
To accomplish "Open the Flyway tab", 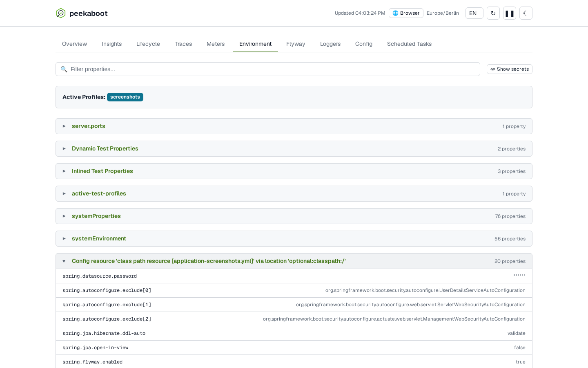I will pos(296,44).
